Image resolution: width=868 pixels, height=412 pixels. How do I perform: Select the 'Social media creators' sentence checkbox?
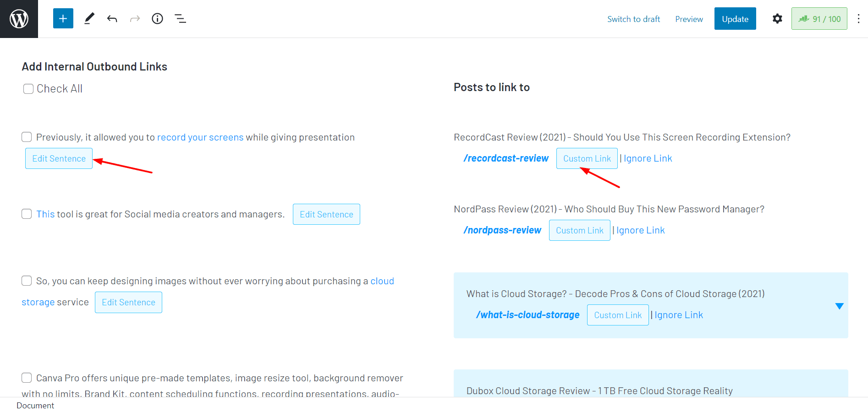tap(27, 214)
